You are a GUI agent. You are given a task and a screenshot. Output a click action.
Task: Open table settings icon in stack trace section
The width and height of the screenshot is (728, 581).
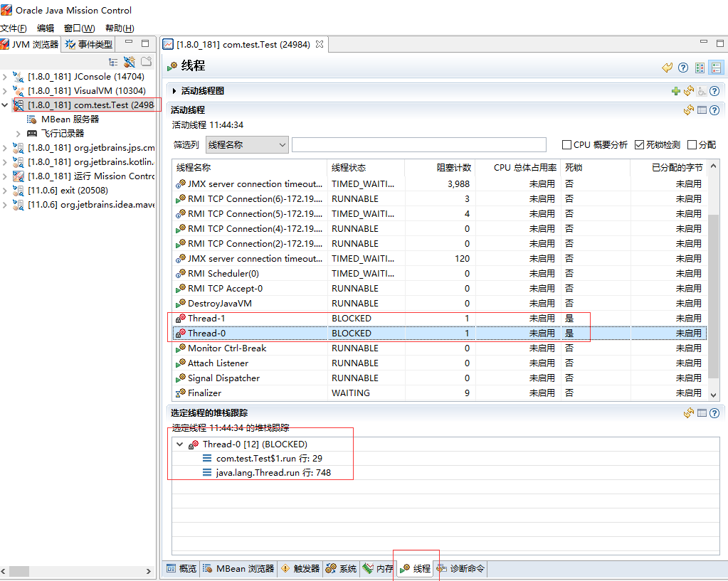click(702, 413)
